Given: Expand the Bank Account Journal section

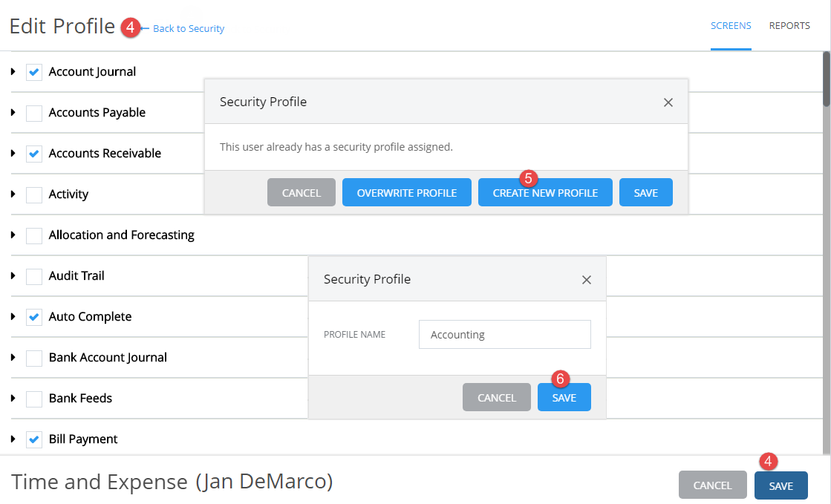Looking at the screenshot, I should pos(11,358).
